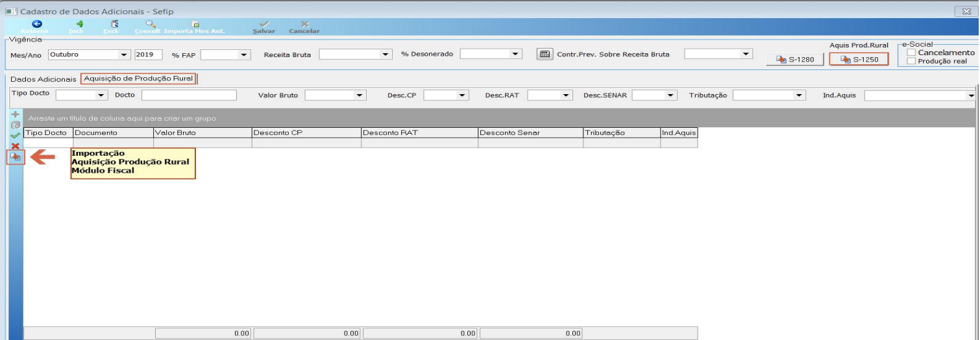This screenshot has height=340, width=980.
Task: Click the window title bar app icon
Action: click(x=10, y=12)
